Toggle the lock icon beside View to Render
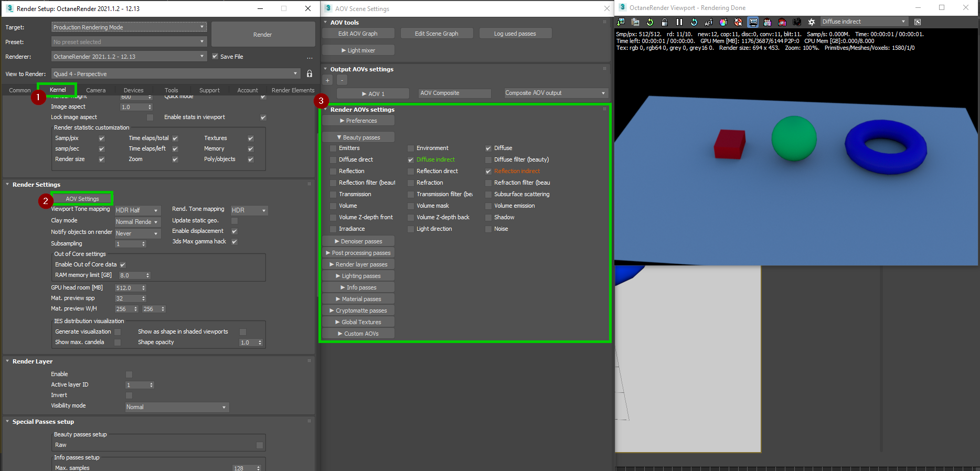Screen dimensions: 980x471 coord(310,74)
